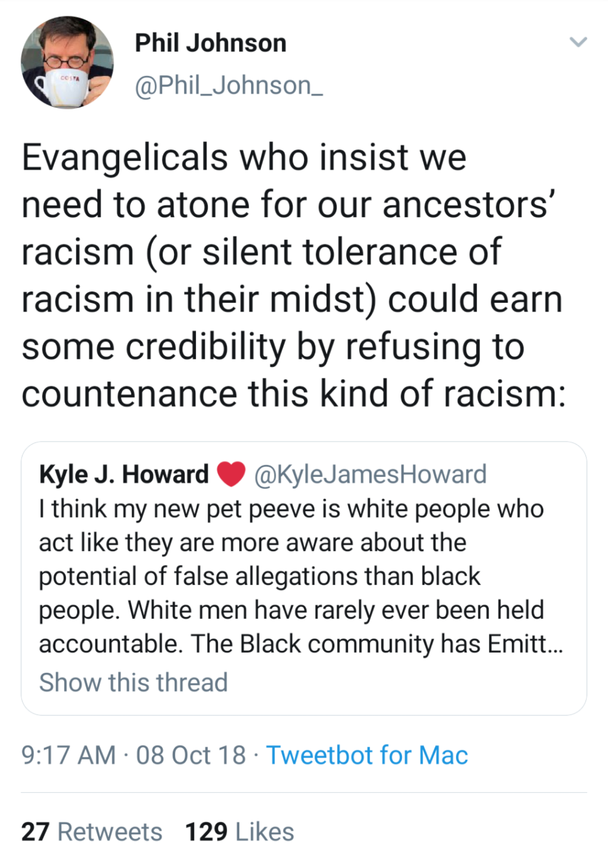
Task: View the 27 Retweets list
Action: coord(92,831)
